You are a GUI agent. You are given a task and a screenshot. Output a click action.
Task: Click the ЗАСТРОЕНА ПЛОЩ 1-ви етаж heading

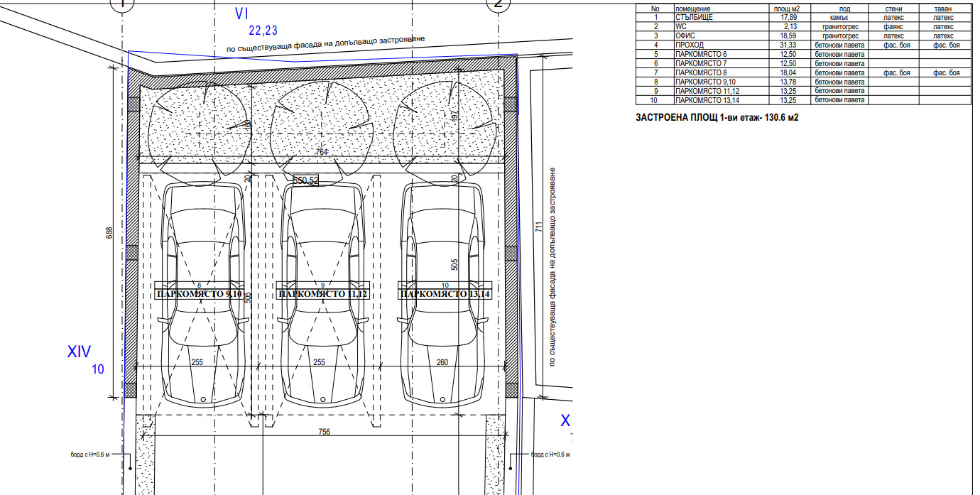pyautogui.click(x=717, y=118)
